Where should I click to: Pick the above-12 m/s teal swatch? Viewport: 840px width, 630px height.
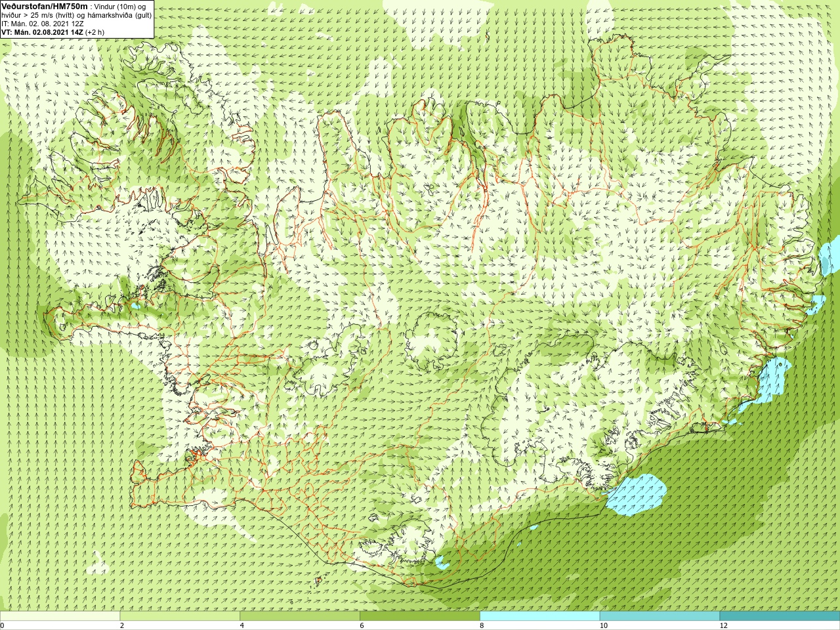(780, 616)
